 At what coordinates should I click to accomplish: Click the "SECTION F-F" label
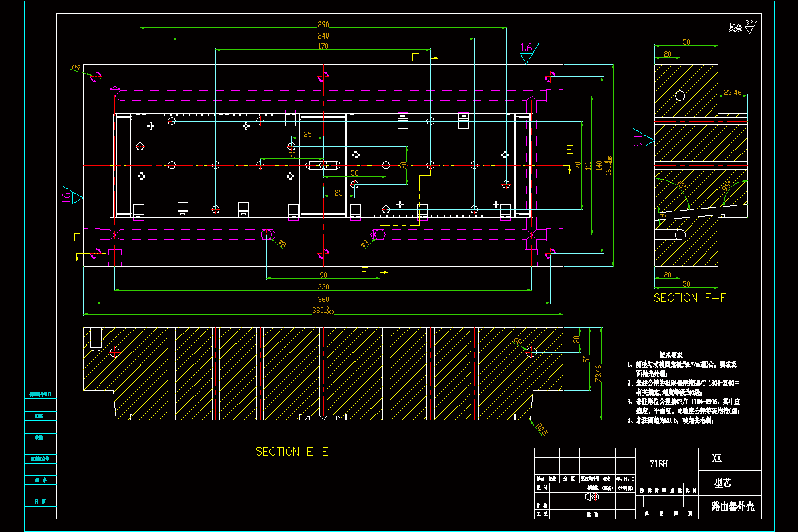(690, 298)
